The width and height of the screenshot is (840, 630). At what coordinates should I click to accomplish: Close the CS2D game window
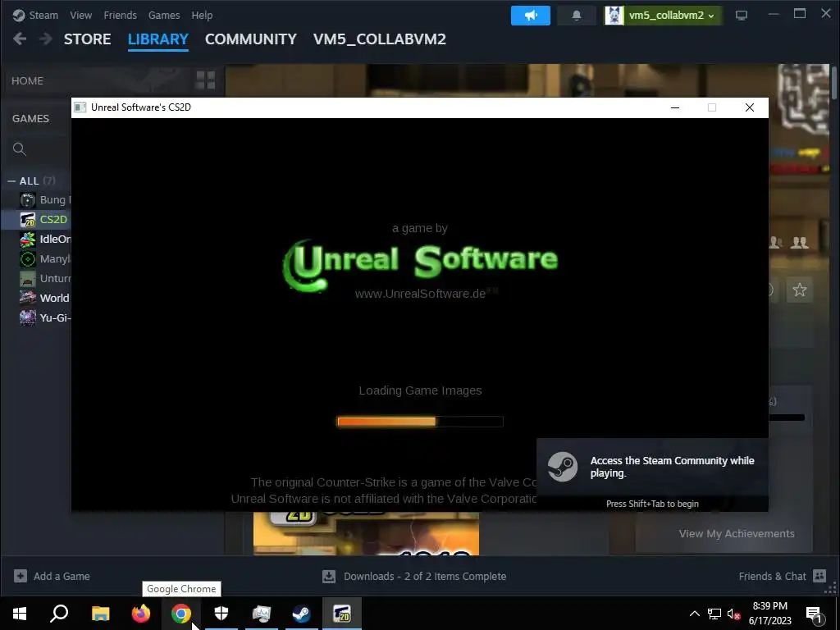pyautogui.click(x=750, y=107)
